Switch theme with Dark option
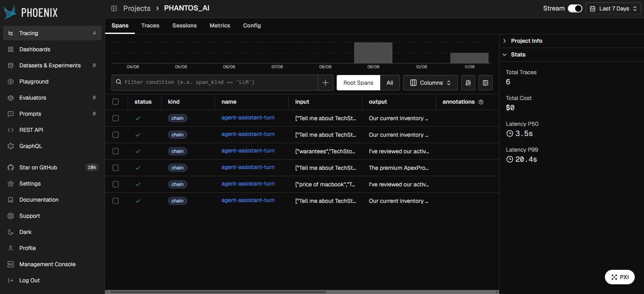This screenshot has width=644, height=294. pyautogui.click(x=52, y=232)
